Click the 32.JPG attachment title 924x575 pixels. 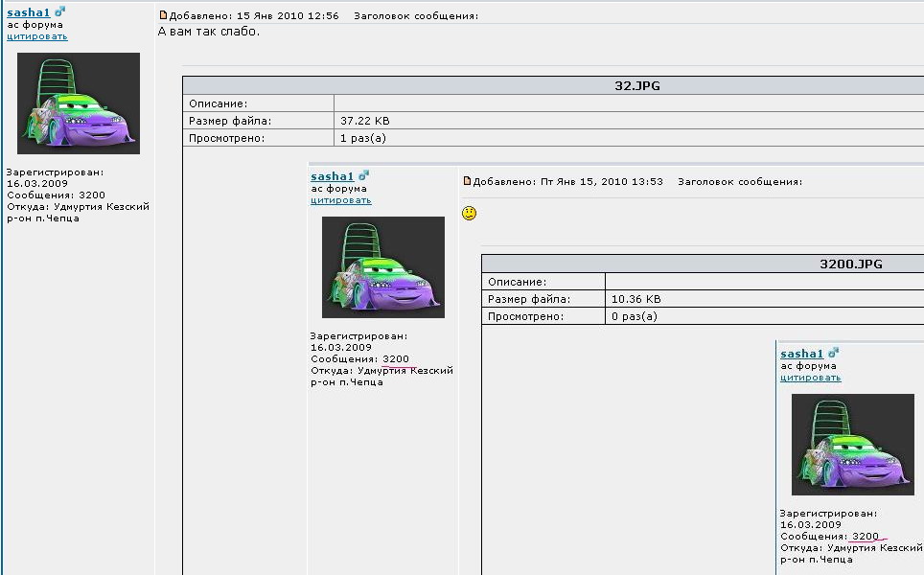coord(636,85)
